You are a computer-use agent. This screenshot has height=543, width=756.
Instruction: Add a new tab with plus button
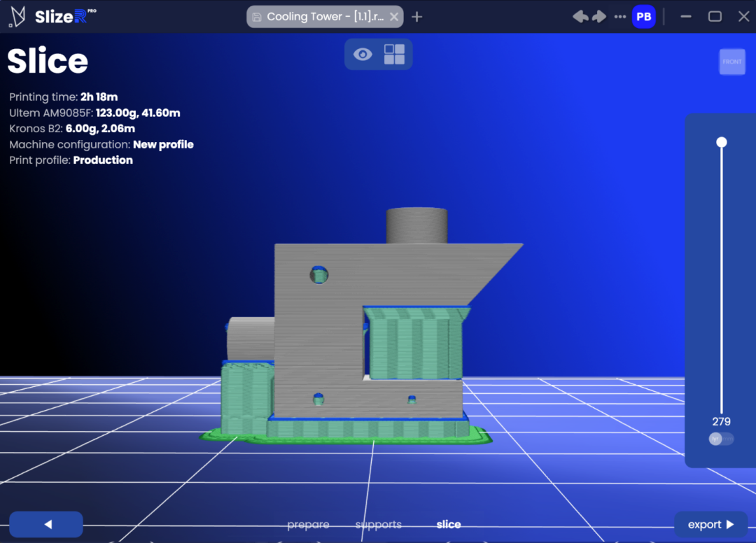tap(417, 17)
